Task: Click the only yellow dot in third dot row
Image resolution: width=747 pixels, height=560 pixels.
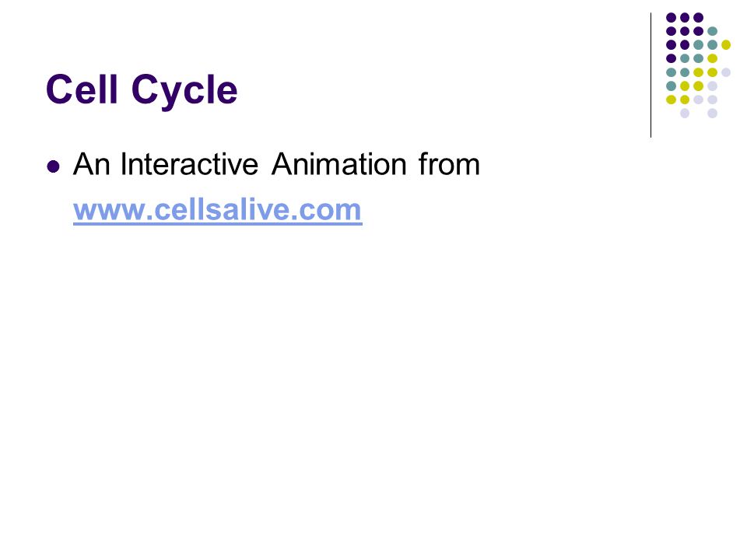Action: pos(726,45)
